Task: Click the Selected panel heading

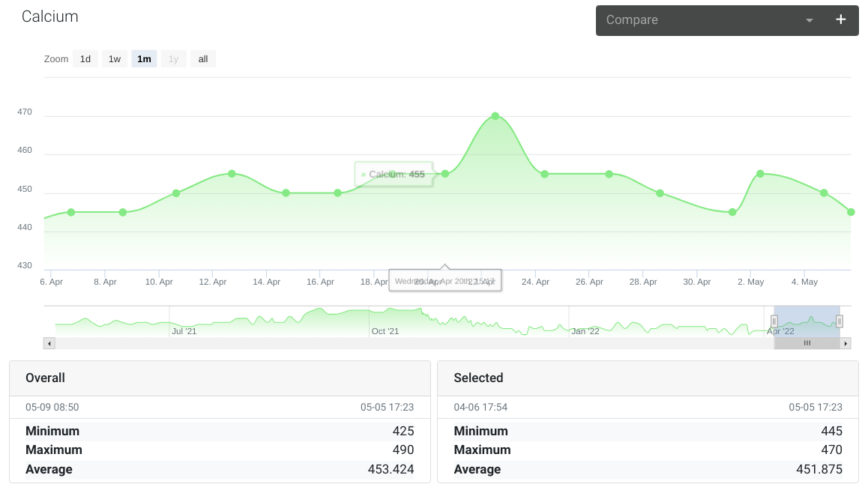Action: click(478, 378)
